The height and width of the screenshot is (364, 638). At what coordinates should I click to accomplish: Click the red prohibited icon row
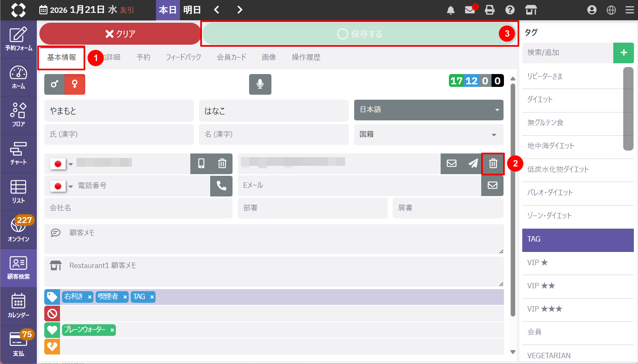click(x=52, y=314)
